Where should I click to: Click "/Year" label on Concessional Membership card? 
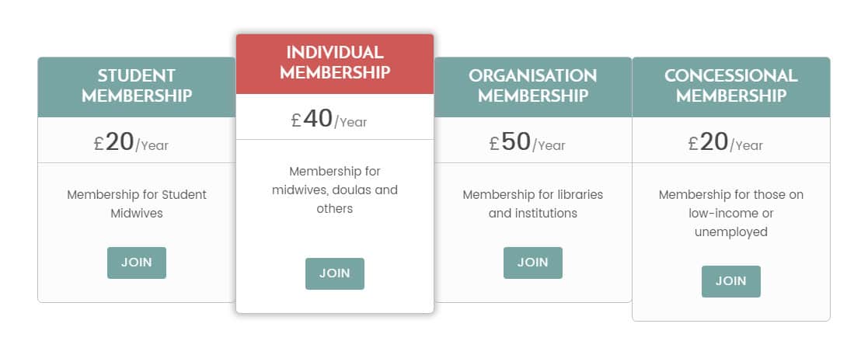tap(746, 145)
